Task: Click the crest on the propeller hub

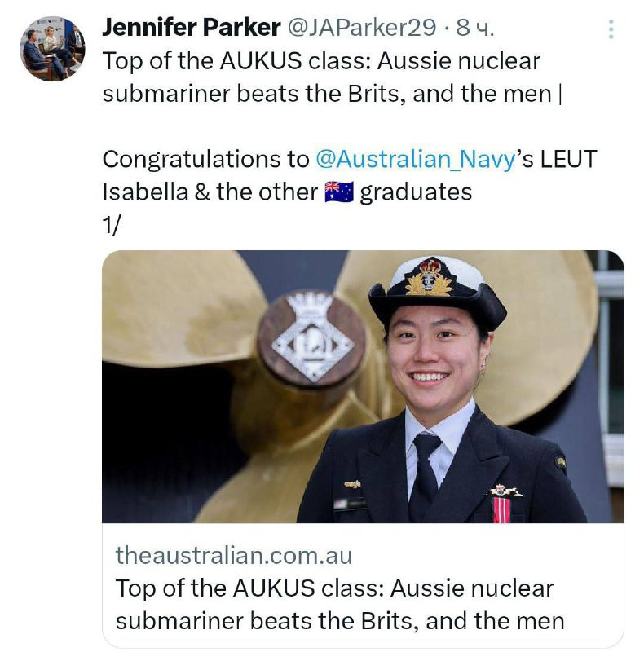Action: (x=312, y=337)
